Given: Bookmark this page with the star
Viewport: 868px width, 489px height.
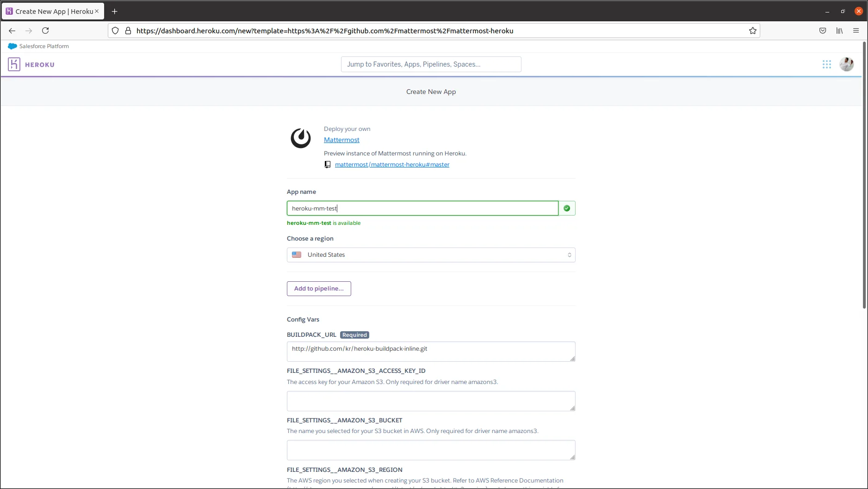Looking at the screenshot, I should click(x=753, y=31).
